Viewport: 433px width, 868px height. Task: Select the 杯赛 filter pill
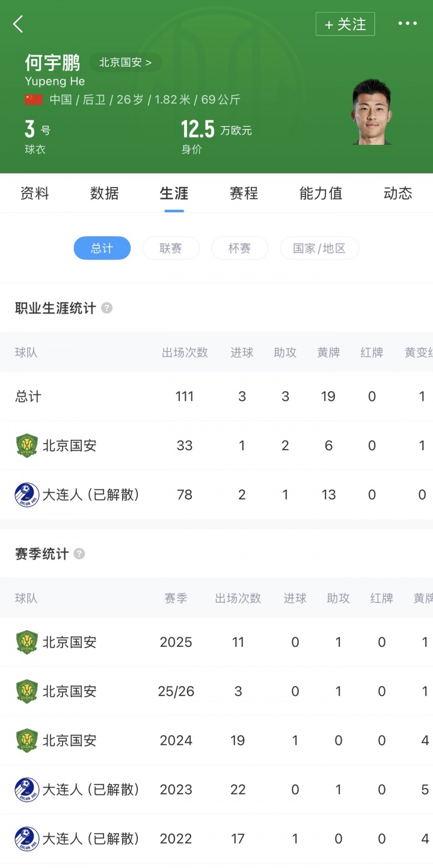tap(239, 248)
